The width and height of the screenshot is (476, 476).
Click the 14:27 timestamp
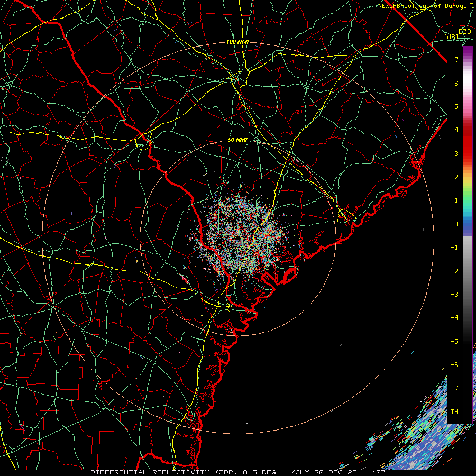tap(373, 472)
